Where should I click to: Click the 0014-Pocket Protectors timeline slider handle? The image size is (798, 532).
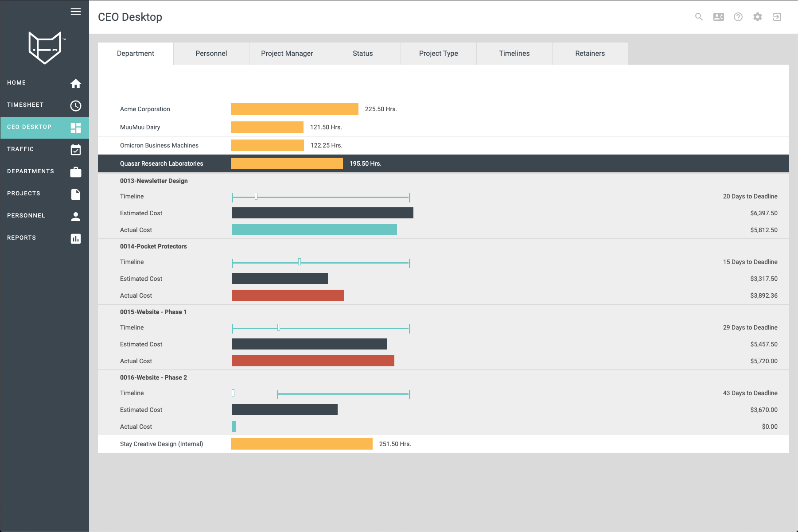(x=299, y=262)
